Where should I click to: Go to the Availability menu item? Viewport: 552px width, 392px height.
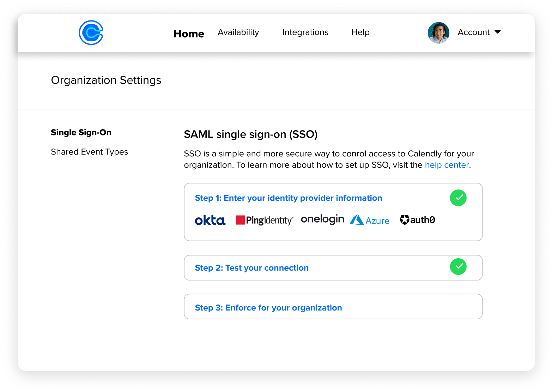tap(238, 32)
